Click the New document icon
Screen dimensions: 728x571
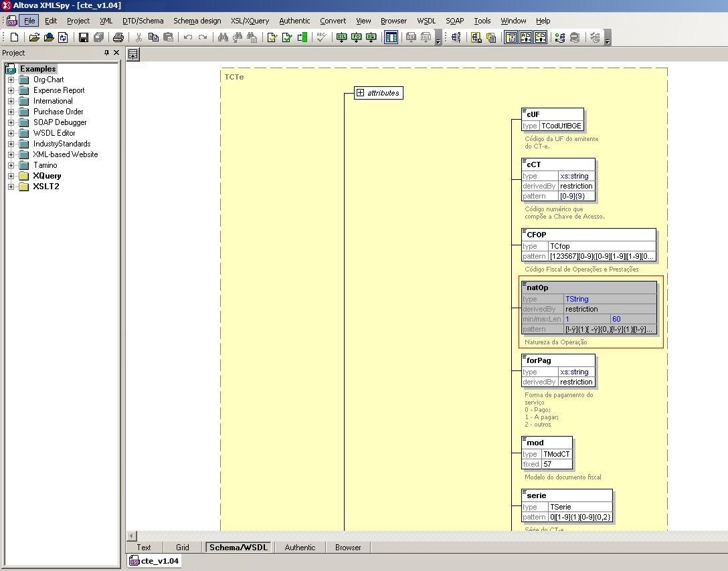click(x=15, y=37)
